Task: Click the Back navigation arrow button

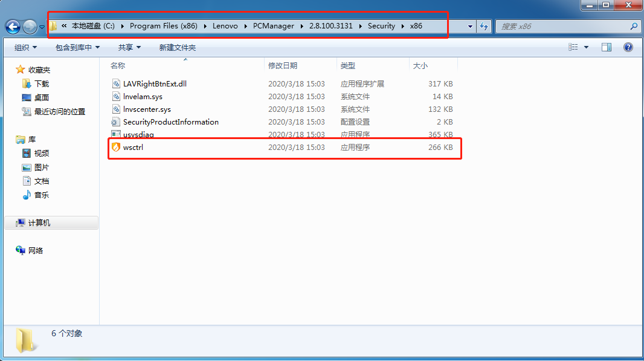Action: point(13,27)
